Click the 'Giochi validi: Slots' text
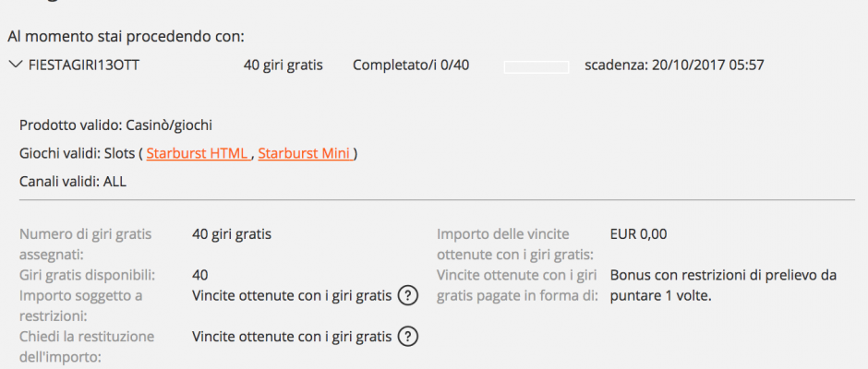The image size is (868, 369). point(78,154)
